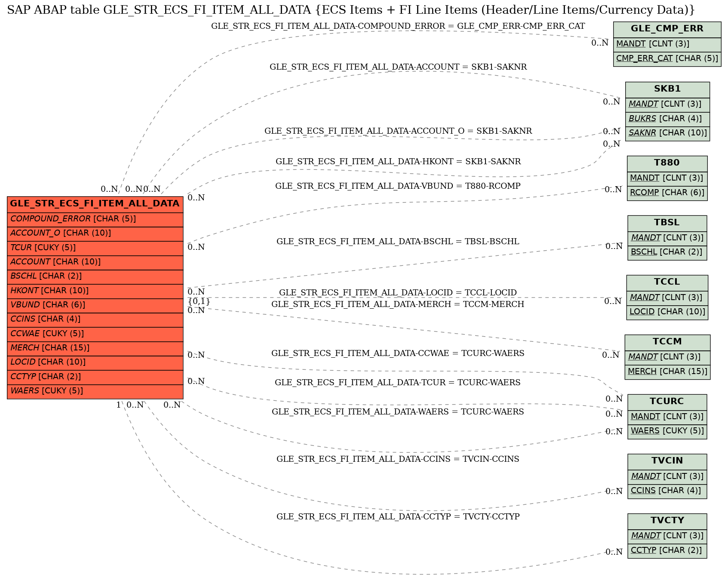The height and width of the screenshot is (577, 728).
Task: Click the MERCH = TCCM-MERCH relation label
Action: (x=398, y=304)
